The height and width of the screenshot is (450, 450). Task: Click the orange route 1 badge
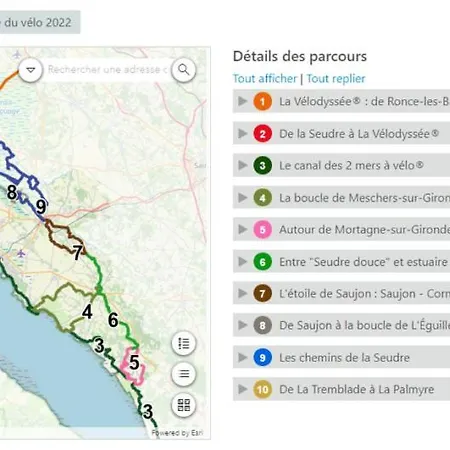click(263, 101)
